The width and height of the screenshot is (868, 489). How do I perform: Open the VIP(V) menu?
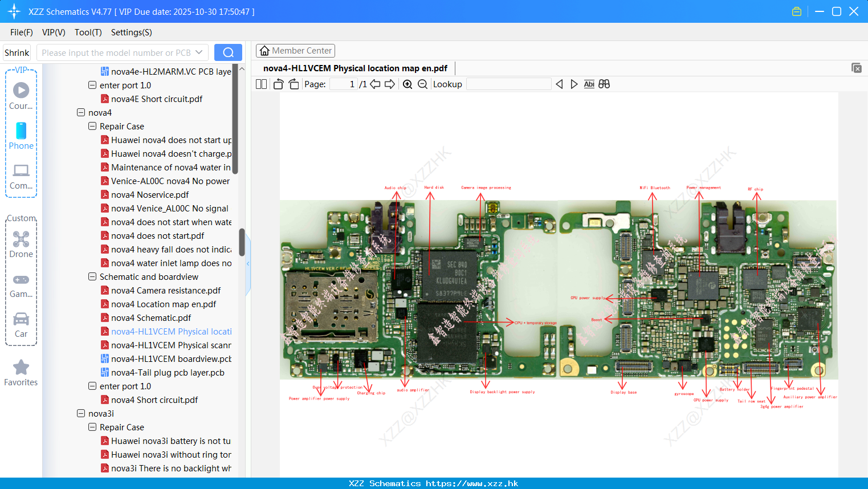coord(54,32)
